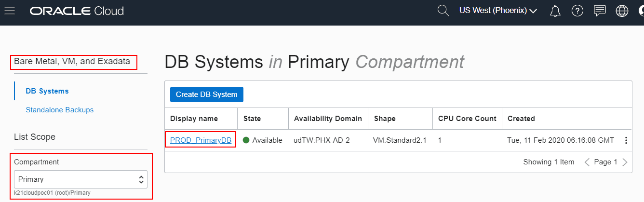The image size is (644, 202).
Task: Open the hamburger navigation menu
Action: (x=10, y=11)
